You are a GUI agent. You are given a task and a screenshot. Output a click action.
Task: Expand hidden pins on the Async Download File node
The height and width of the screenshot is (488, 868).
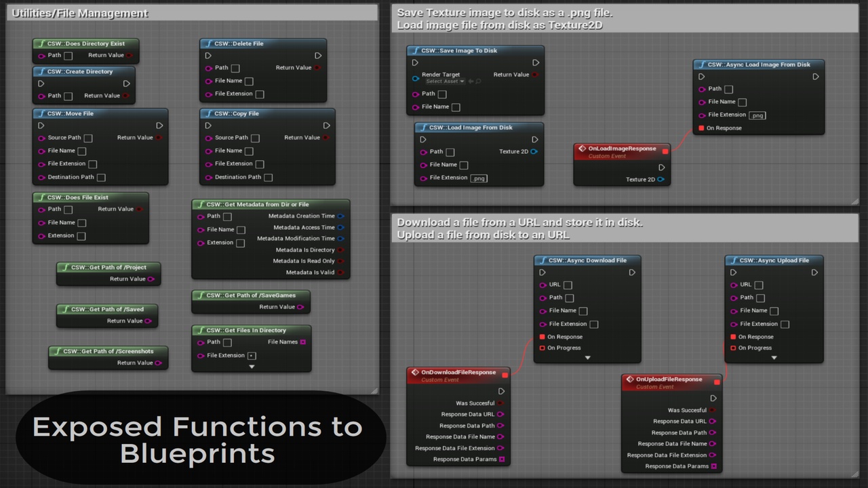pyautogui.click(x=587, y=358)
